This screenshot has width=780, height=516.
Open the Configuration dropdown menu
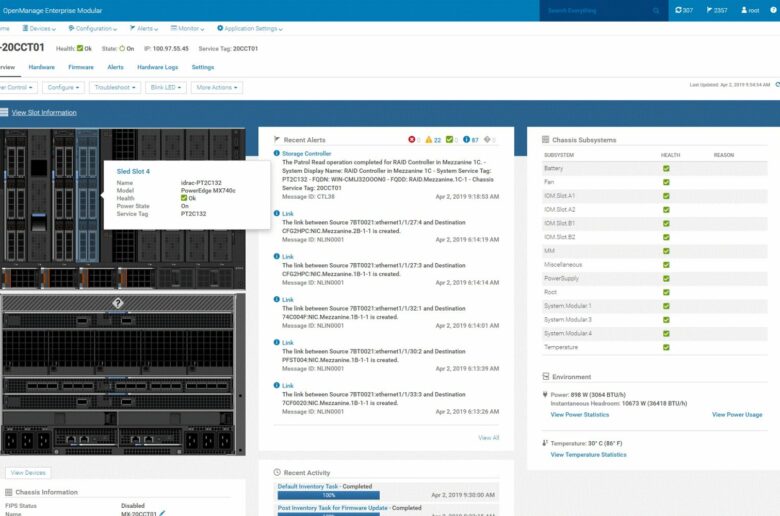pyautogui.click(x=93, y=28)
